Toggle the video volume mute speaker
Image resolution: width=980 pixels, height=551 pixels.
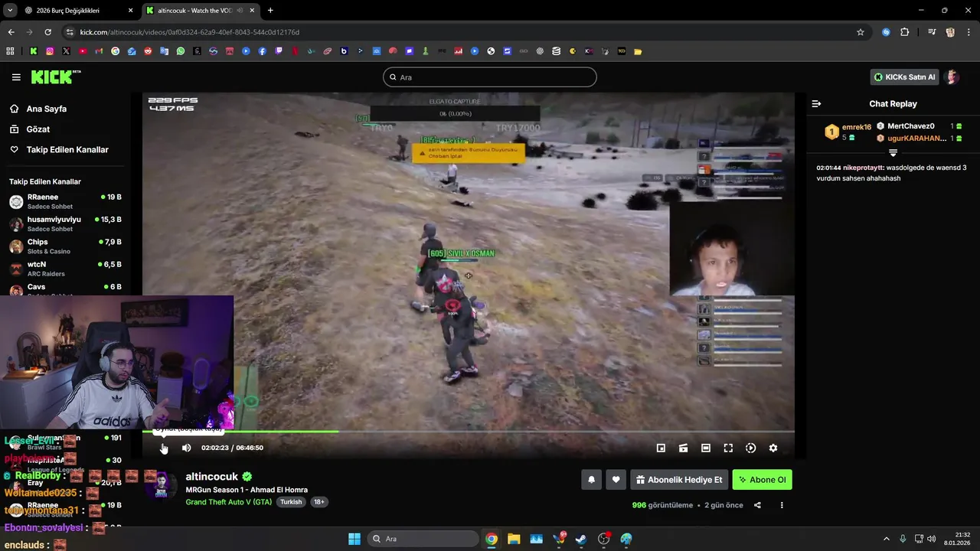point(186,448)
